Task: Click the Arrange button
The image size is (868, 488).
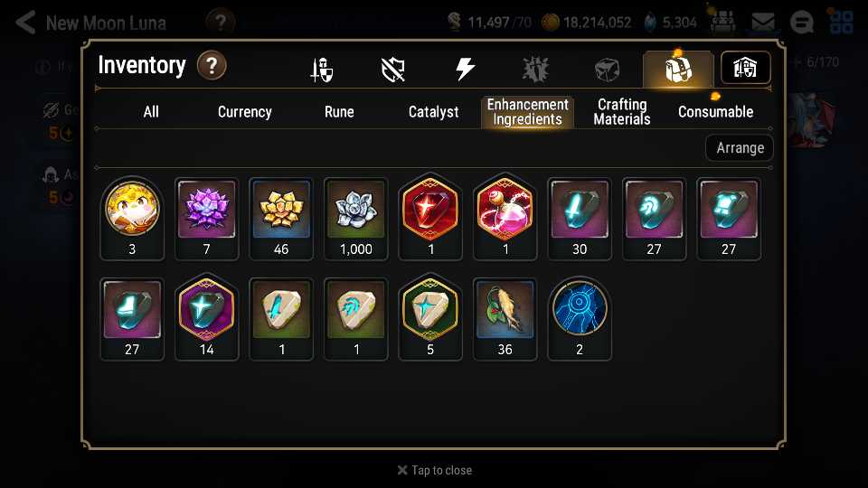Action: coord(740,147)
